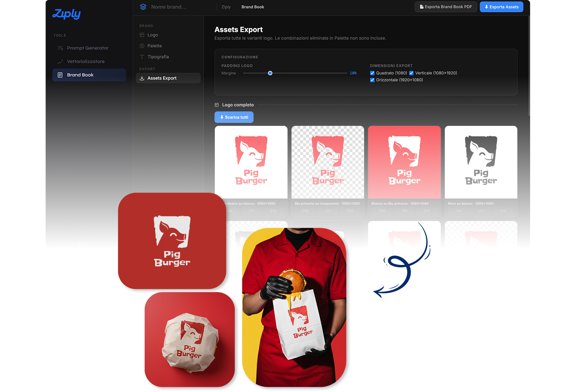The width and height of the screenshot is (574, 392).
Task: Click the Prompt Generator tool icon
Action: click(60, 48)
